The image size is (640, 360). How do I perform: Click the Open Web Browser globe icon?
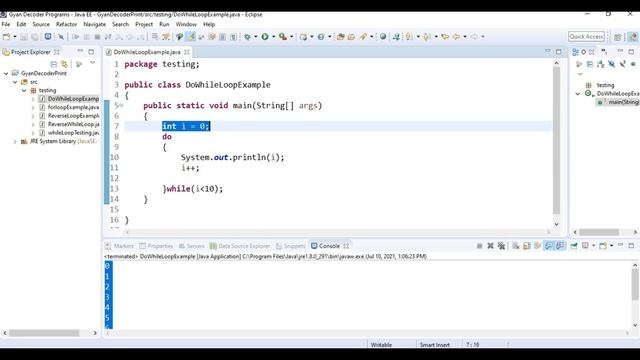pyautogui.click(x=383, y=37)
